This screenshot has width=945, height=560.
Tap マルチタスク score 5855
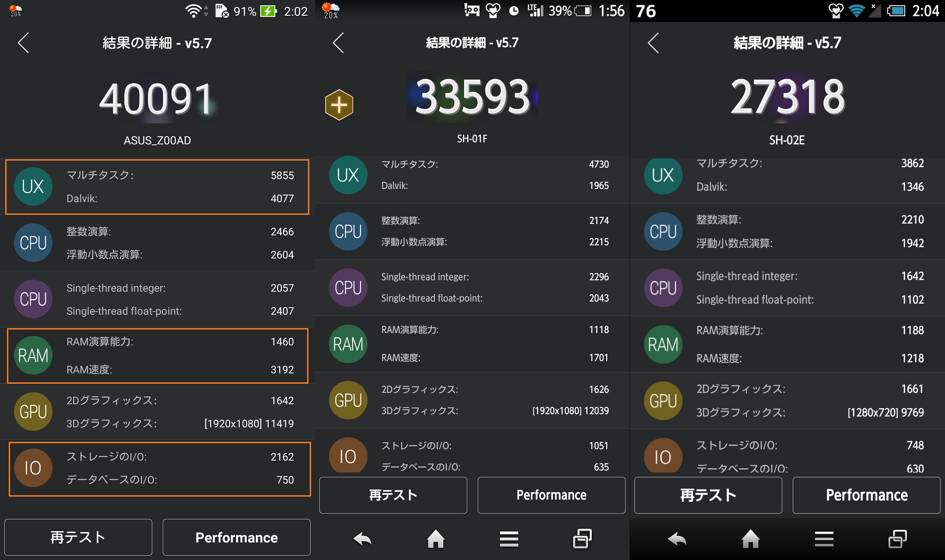coord(282,175)
